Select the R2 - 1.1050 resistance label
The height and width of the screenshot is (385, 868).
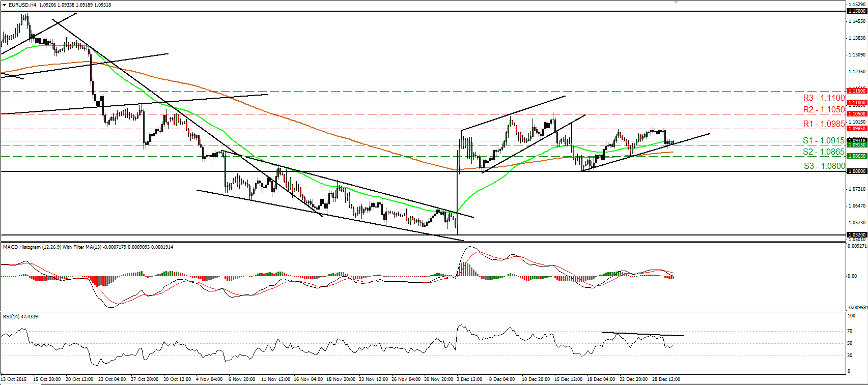824,109
